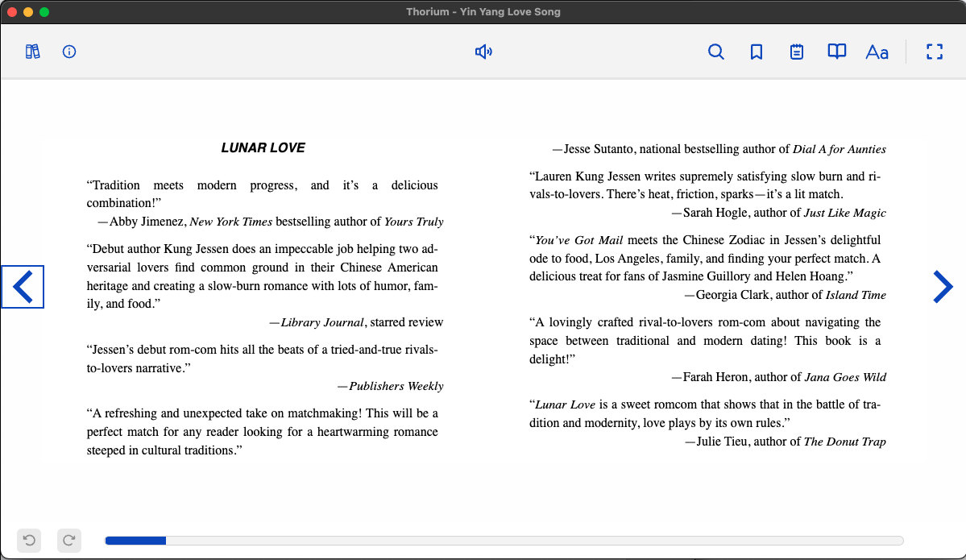Image resolution: width=966 pixels, height=560 pixels.
Task: Maximize the window with green button
Action: point(44,12)
